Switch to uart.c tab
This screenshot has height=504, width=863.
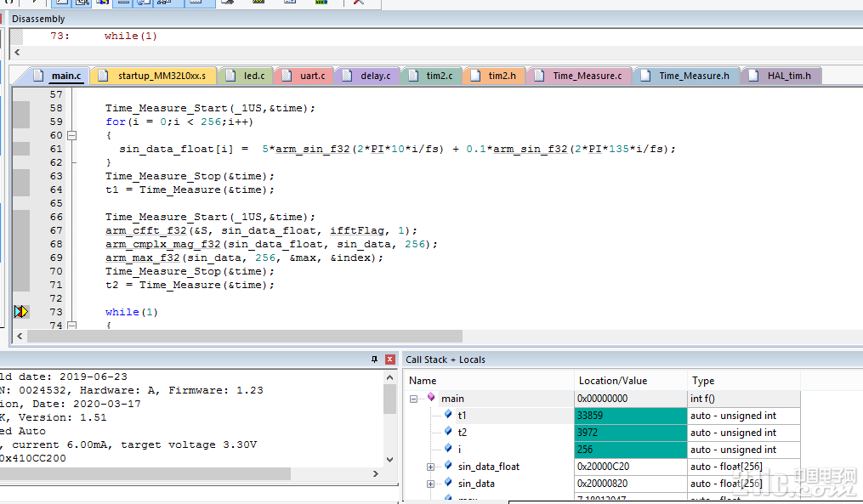coord(304,76)
